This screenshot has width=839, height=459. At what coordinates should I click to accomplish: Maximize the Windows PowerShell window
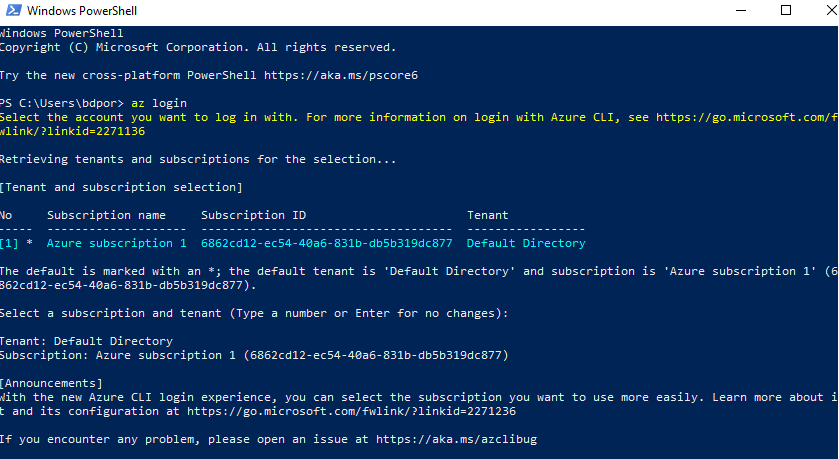[x=785, y=12]
